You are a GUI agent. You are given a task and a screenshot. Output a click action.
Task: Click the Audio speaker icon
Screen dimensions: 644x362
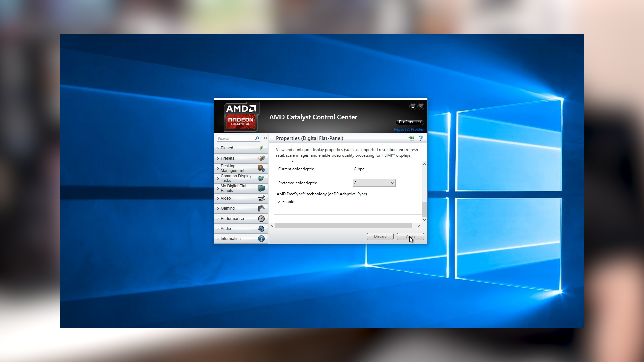261,229
